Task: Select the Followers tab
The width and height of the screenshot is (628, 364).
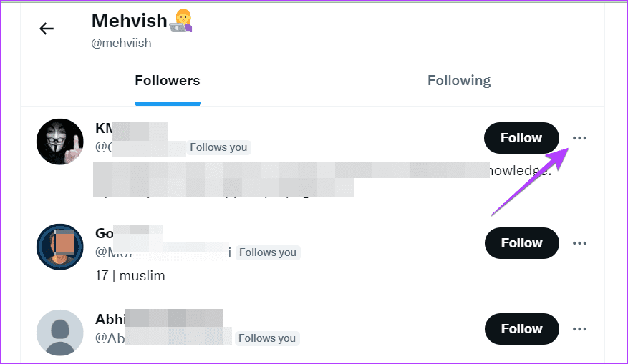Action: [168, 80]
